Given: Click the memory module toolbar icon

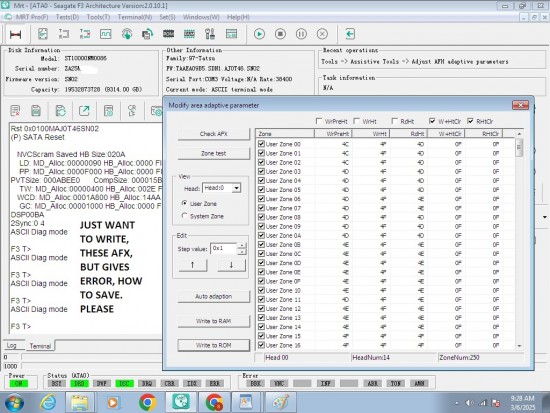Looking at the screenshot, I should pos(189,34).
